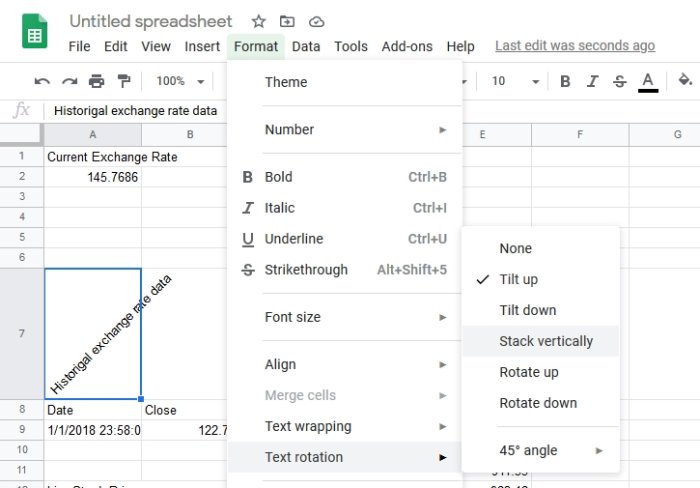
Task: Star the Untitled spreadsheet
Action: [x=259, y=21]
